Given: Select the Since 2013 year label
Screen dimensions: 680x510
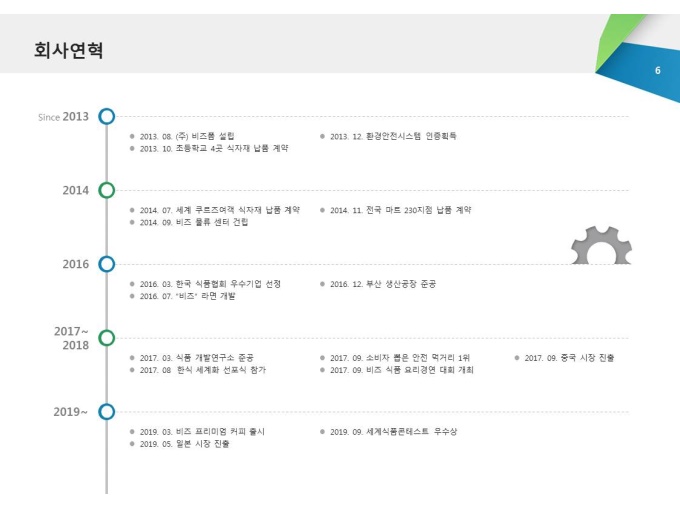Looking at the screenshot, I should (63, 117).
